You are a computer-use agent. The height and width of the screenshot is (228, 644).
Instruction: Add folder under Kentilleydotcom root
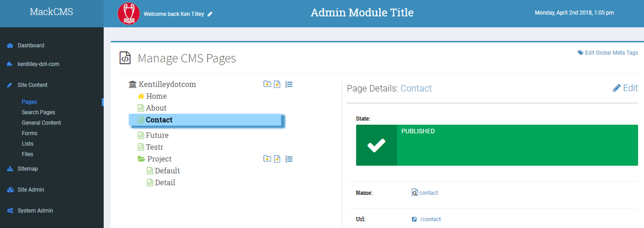267,84
